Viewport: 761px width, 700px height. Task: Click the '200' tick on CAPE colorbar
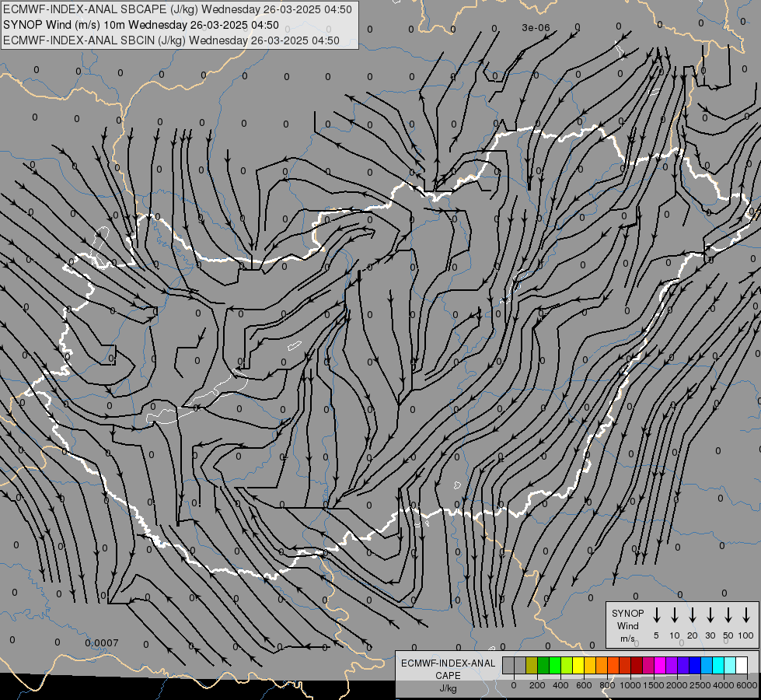tap(537, 685)
